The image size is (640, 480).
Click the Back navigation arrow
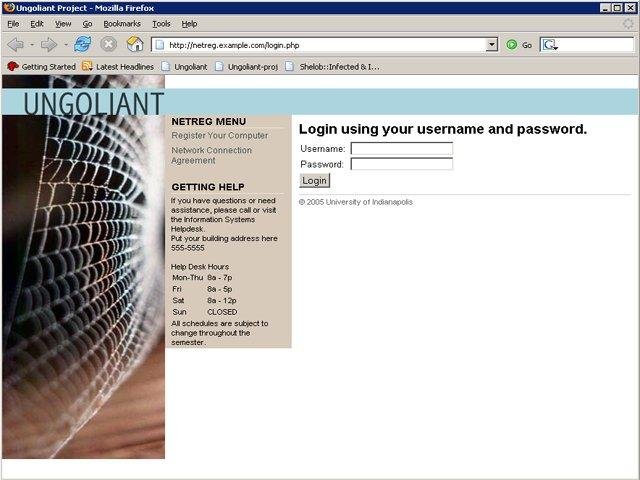click(x=16, y=44)
